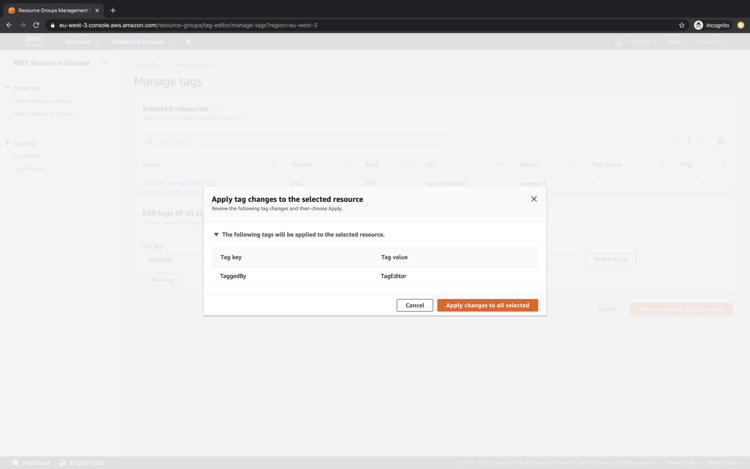Select the Resource Groups Management browser tab
This screenshot has width=750, height=469.
click(x=52, y=10)
